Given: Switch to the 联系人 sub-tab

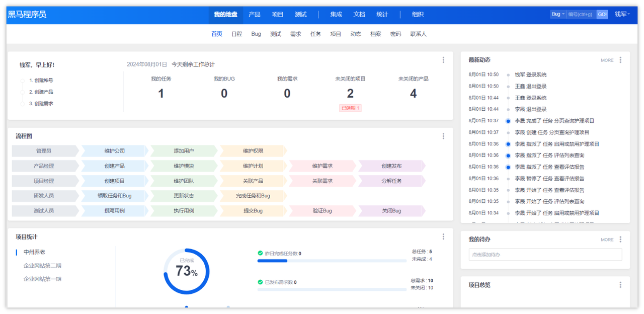Looking at the screenshot, I should coord(419,34).
